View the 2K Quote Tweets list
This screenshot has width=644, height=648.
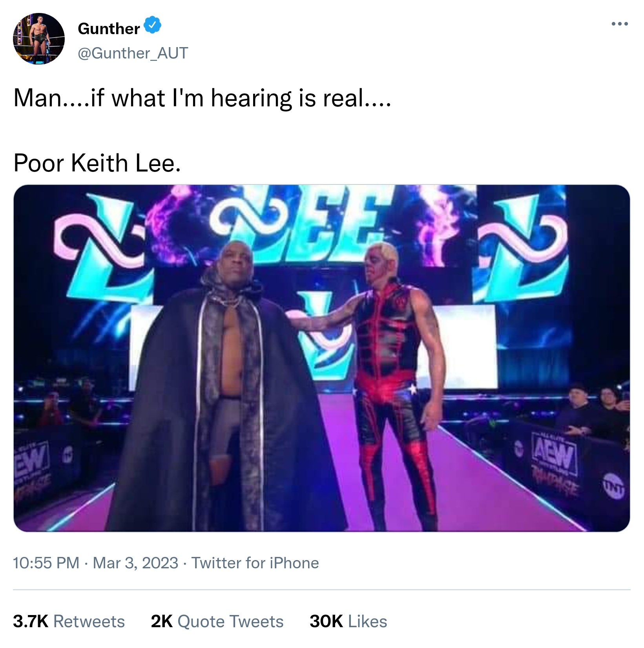pos(217,621)
